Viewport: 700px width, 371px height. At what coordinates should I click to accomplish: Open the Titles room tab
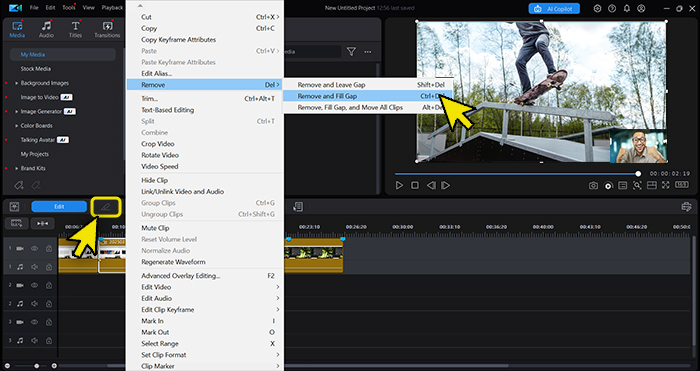tap(75, 29)
